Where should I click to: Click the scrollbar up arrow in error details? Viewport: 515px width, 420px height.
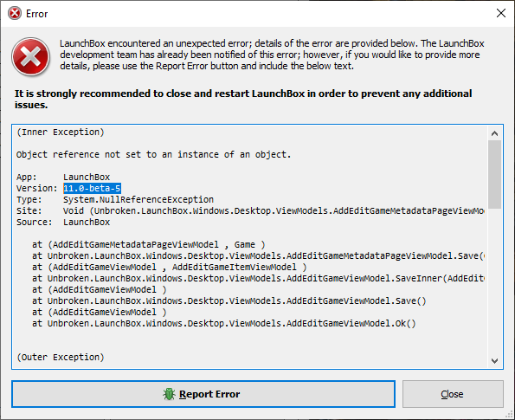point(494,133)
